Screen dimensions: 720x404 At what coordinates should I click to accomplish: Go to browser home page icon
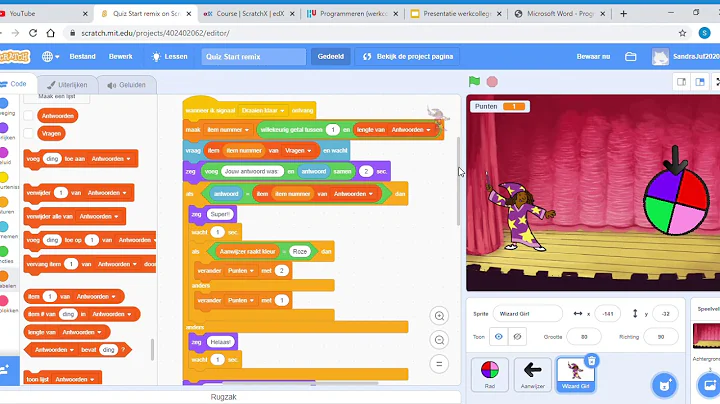pyautogui.click(x=51, y=33)
